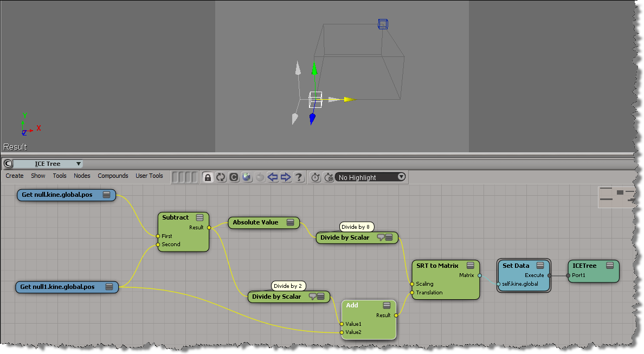644x354 pixels.
Task: Click the stopwatch performance timer icon
Action: [316, 177]
